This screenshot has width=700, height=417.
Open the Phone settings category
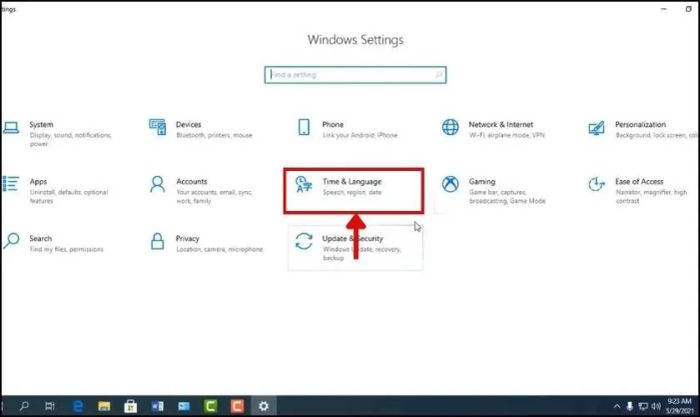347,129
